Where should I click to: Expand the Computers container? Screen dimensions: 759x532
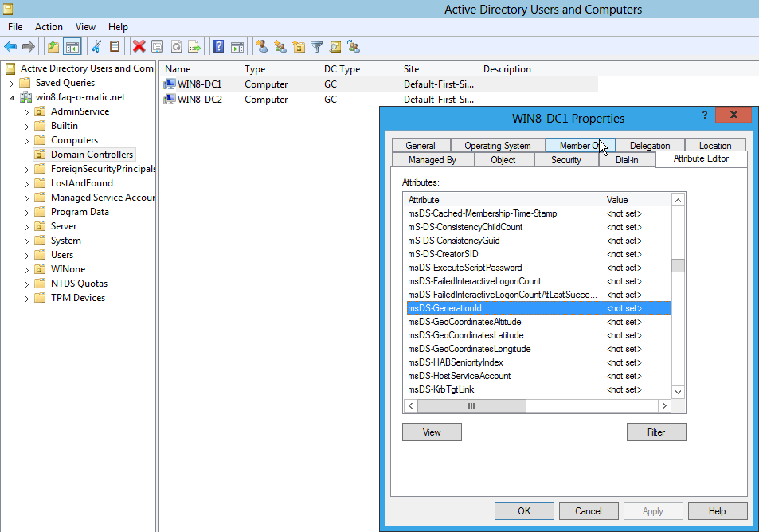click(26, 141)
